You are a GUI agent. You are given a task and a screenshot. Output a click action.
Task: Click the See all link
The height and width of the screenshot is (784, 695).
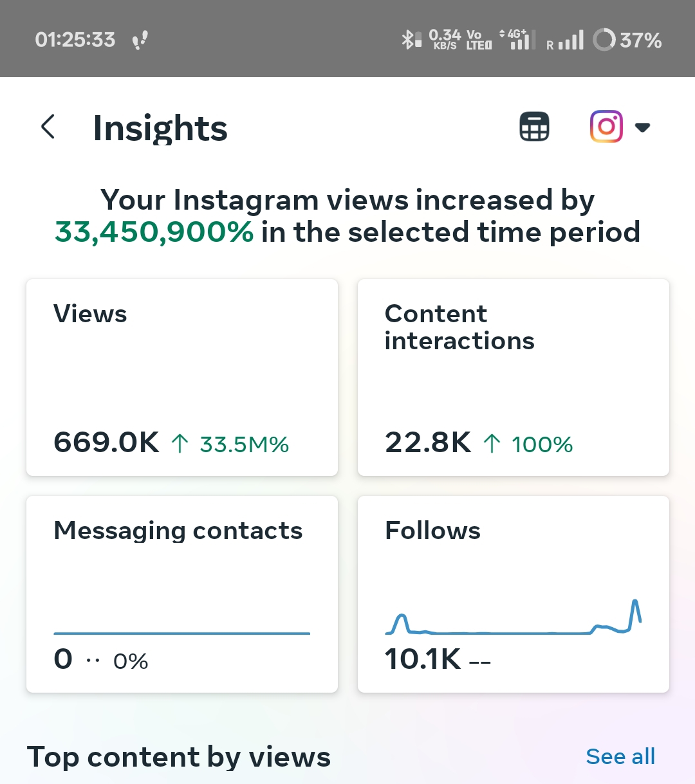point(620,756)
